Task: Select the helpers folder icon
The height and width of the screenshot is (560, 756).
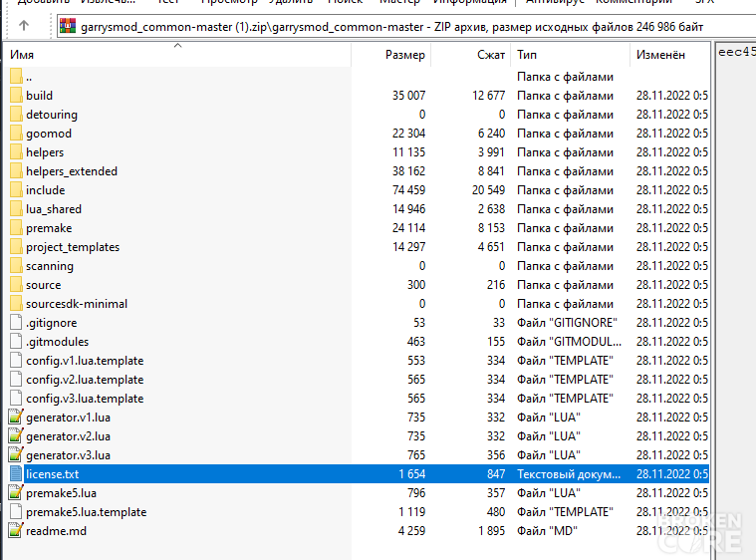Action: (16, 151)
